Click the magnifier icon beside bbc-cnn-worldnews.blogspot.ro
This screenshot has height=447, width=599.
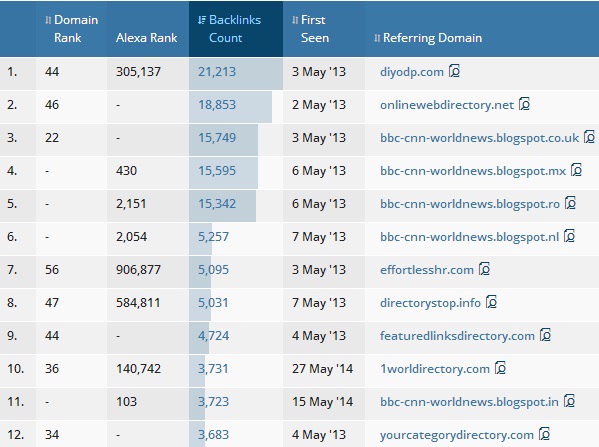(x=570, y=203)
